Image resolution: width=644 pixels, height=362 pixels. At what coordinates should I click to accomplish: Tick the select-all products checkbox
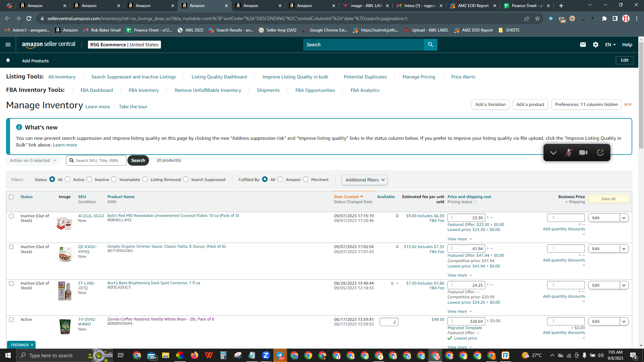pyautogui.click(x=11, y=197)
